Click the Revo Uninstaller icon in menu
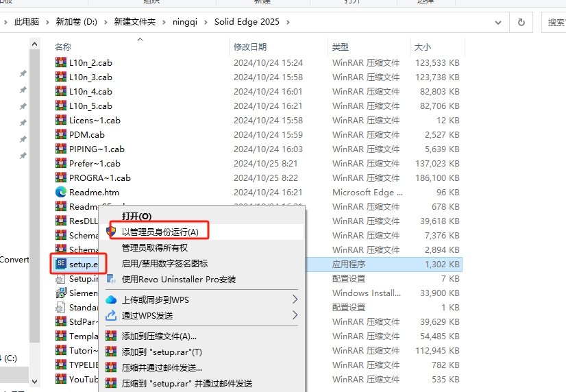Image resolution: width=566 pixels, height=392 pixels. point(111,279)
